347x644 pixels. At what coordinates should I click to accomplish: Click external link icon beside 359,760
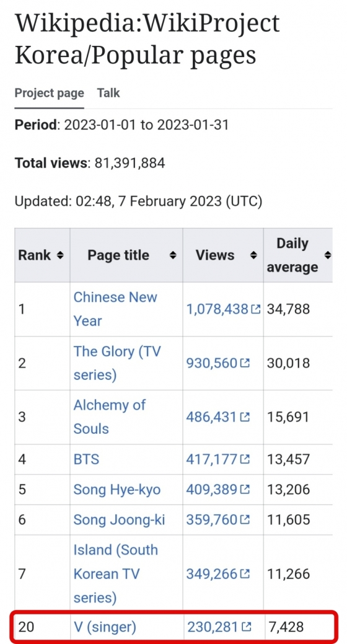point(245,520)
